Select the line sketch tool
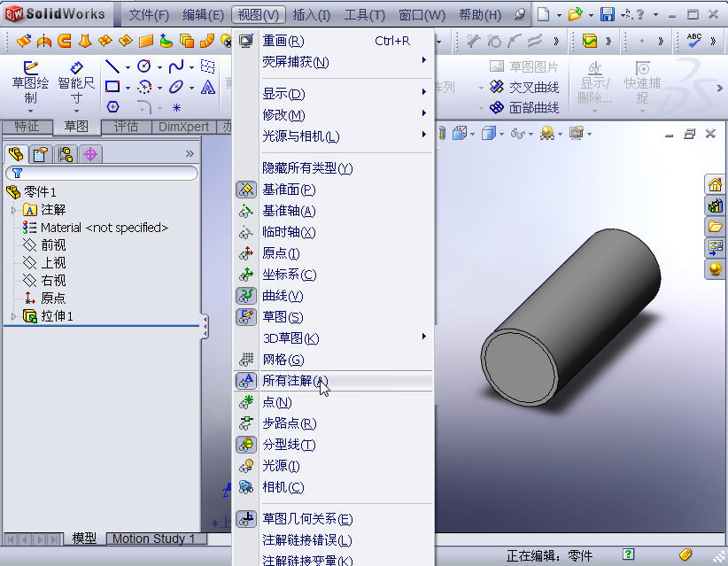This screenshot has width=728, height=566. (112, 66)
